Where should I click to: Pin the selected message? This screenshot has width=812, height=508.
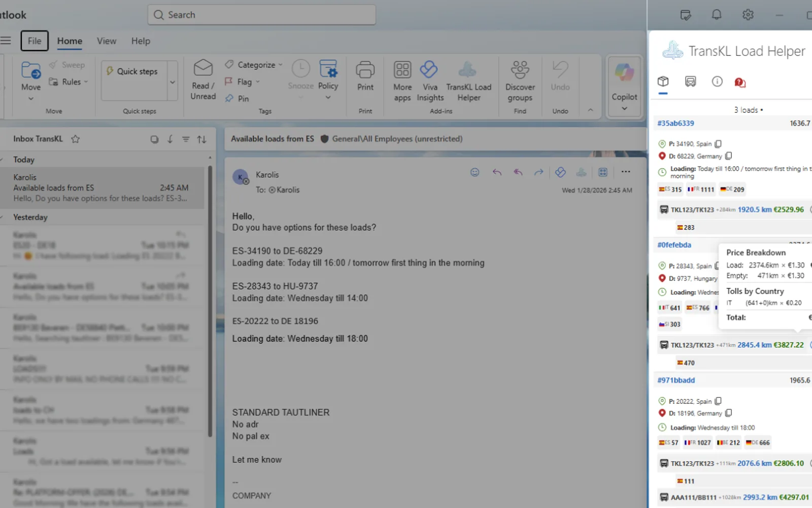(x=237, y=99)
